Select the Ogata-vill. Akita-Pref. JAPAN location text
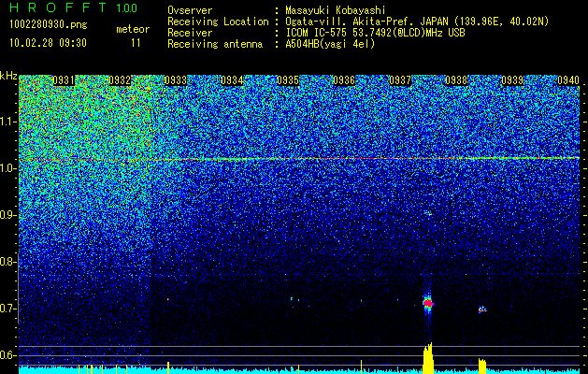 click(x=417, y=22)
